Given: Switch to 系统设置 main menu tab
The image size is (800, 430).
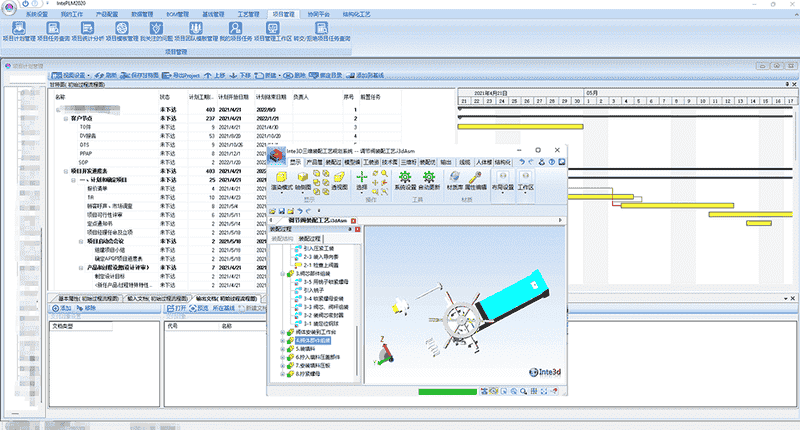Looking at the screenshot, I should pos(37,14).
